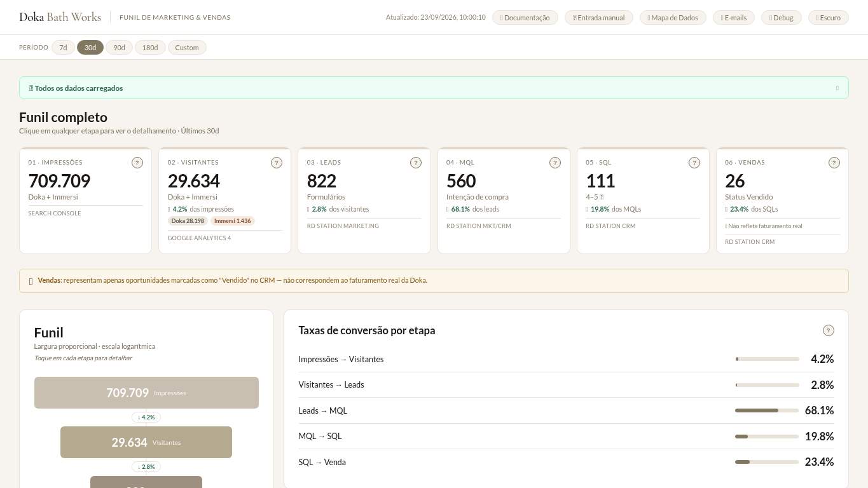Click 'Intenção de compra' on MQL card
Screen dimensions: 868x488
(x=478, y=198)
